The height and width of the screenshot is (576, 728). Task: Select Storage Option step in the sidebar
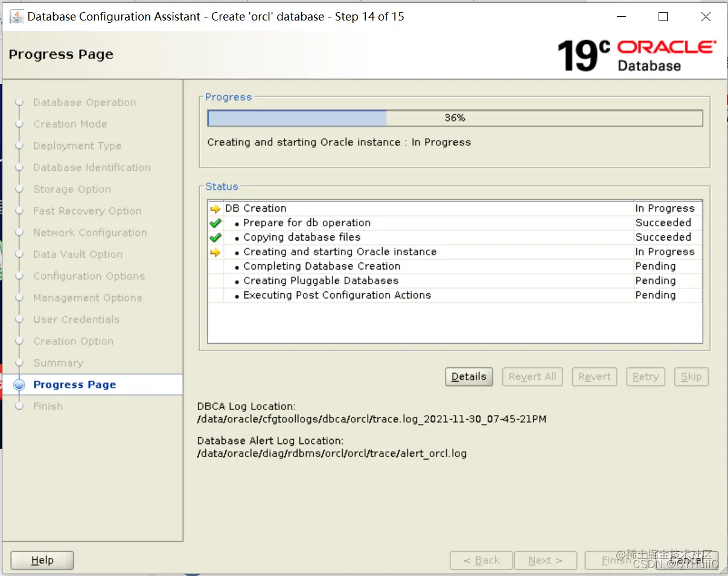pos(72,189)
